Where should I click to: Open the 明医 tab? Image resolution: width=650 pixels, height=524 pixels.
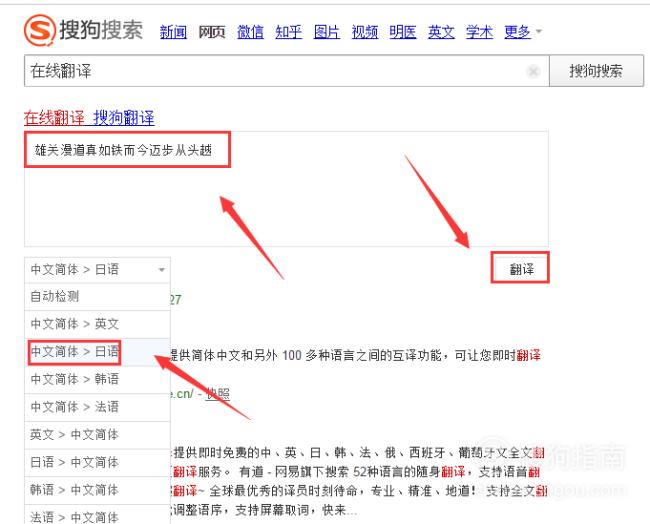[x=403, y=32]
